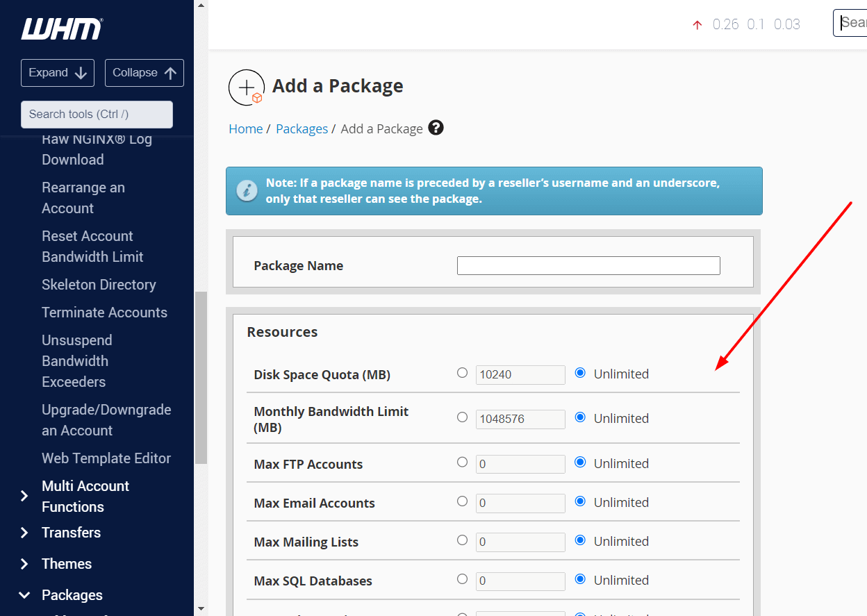
Task: Navigate to Home via the breadcrumb link
Action: pos(246,128)
